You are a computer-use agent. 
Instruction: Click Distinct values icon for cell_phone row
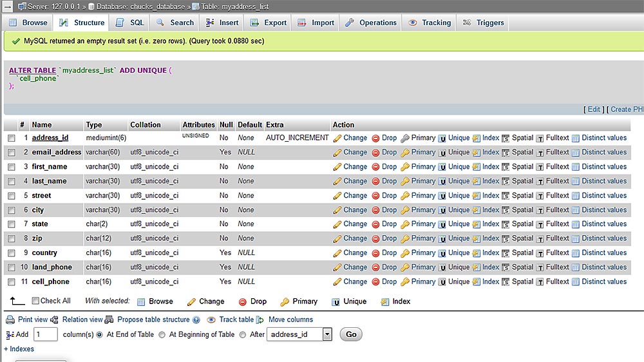pos(575,282)
